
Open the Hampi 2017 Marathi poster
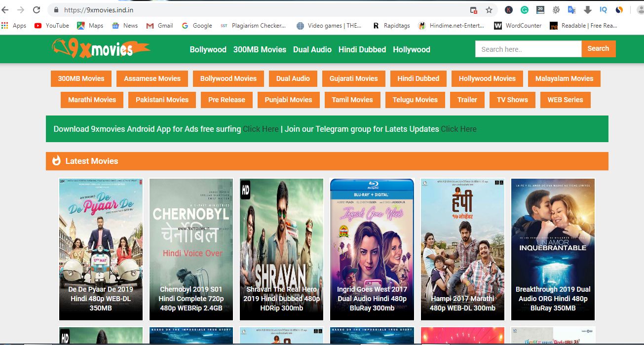tap(462, 249)
